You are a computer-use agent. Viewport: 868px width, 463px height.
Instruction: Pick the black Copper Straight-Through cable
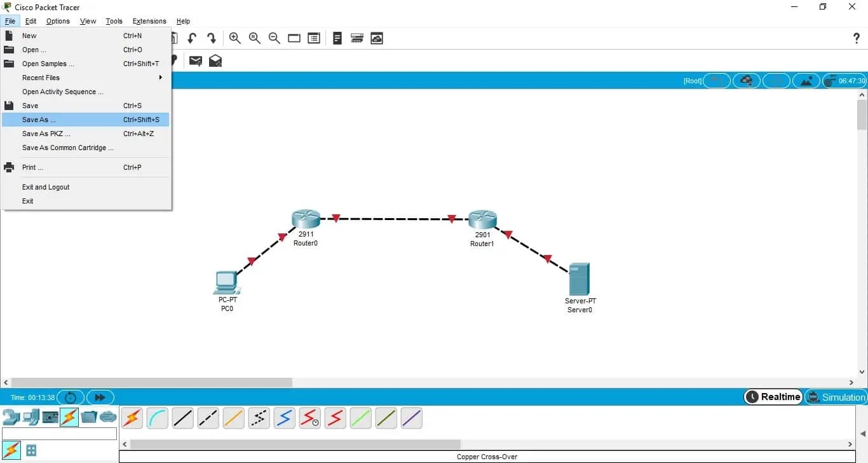[x=182, y=418]
